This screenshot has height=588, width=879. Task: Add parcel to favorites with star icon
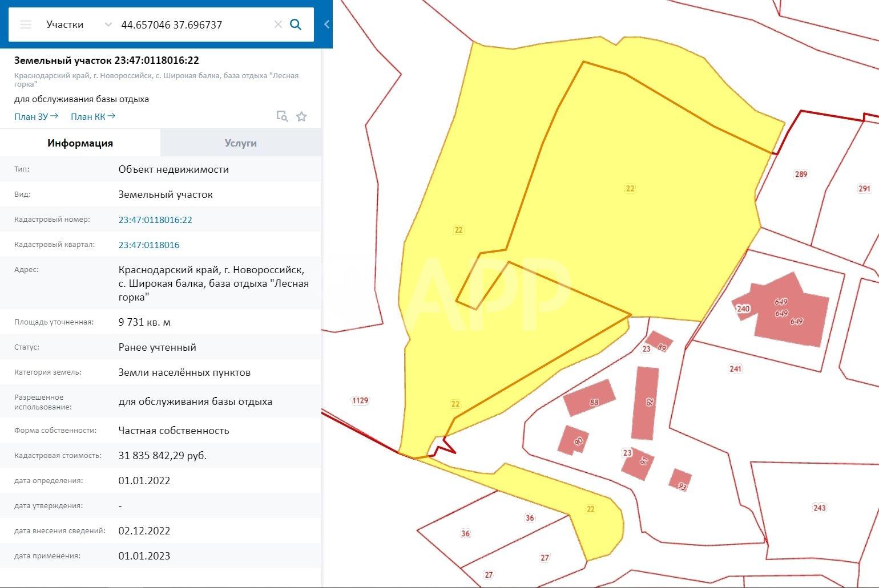pos(301,116)
